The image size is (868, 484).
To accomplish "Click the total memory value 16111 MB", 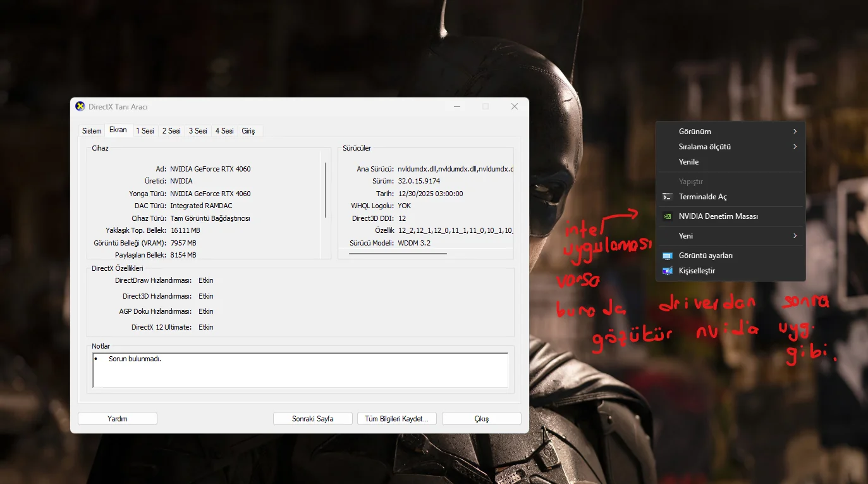I will 185,230.
